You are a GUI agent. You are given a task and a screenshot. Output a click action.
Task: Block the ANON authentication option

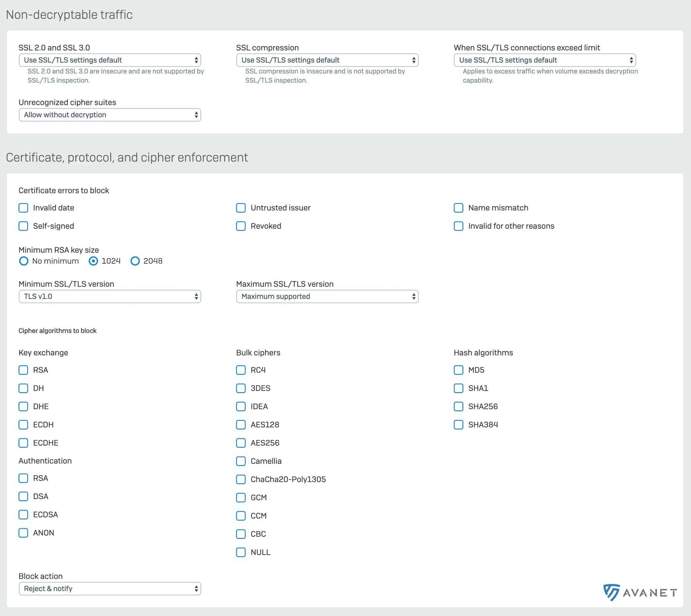[x=23, y=533]
